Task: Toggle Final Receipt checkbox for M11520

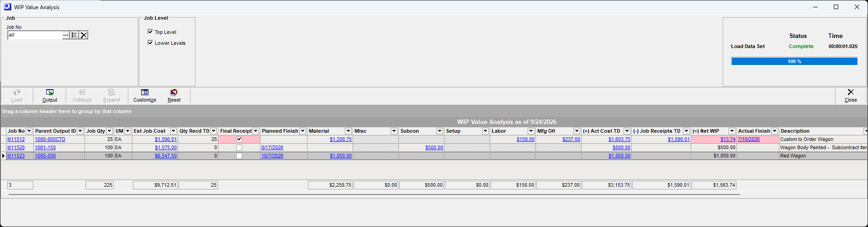Action: click(x=239, y=148)
